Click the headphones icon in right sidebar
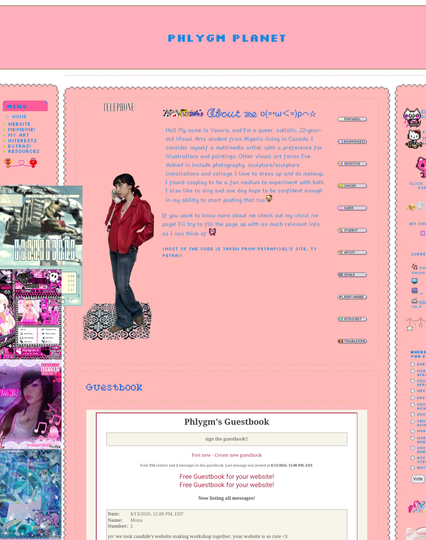426x540 pixels. pos(415,267)
